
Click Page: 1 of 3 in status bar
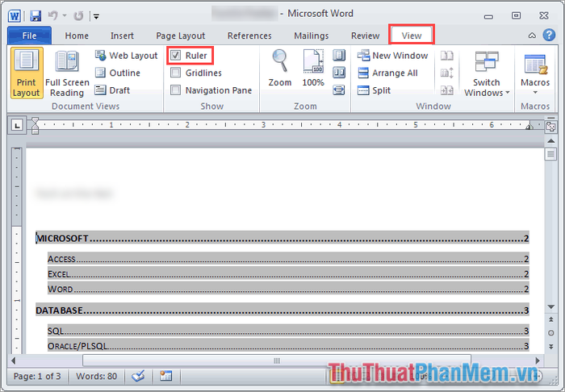[x=37, y=376]
